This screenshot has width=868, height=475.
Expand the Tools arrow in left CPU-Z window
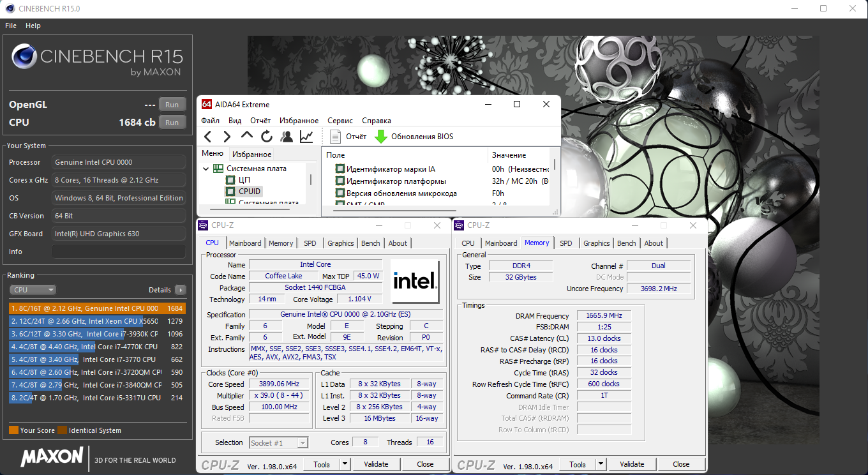[x=345, y=464]
